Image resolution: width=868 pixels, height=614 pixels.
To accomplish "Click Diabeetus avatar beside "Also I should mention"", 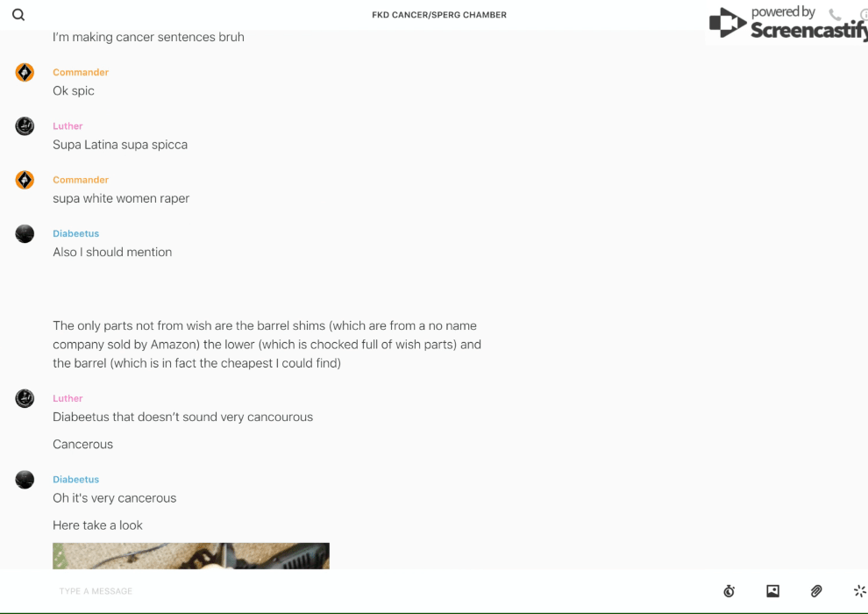I will [x=25, y=233].
